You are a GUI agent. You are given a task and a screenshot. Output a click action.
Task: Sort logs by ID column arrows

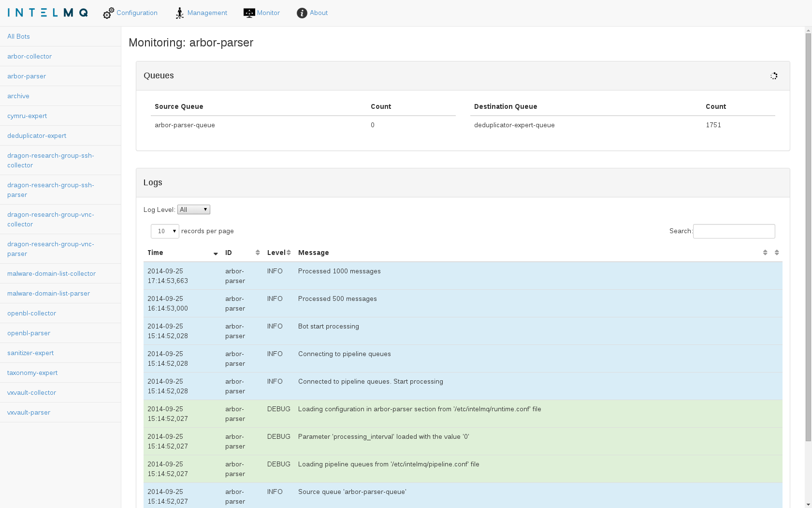[x=258, y=253]
